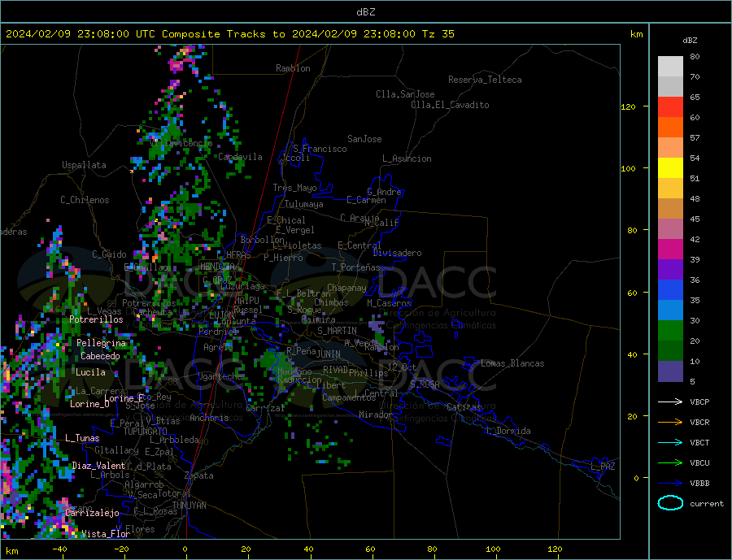Image resolution: width=732 pixels, height=560 pixels.
Task: Click the L_Asuncion label
Action: tap(407, 158)
